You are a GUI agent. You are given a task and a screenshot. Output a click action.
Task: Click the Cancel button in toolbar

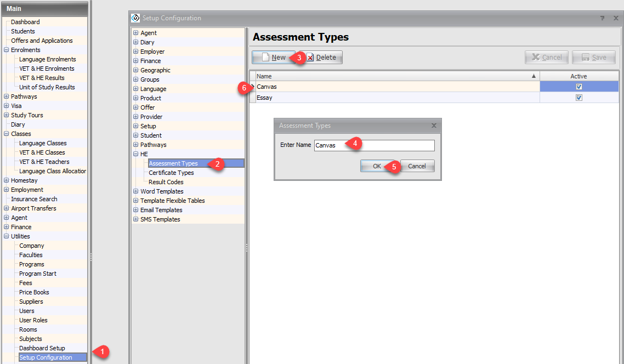pos(546,58)
